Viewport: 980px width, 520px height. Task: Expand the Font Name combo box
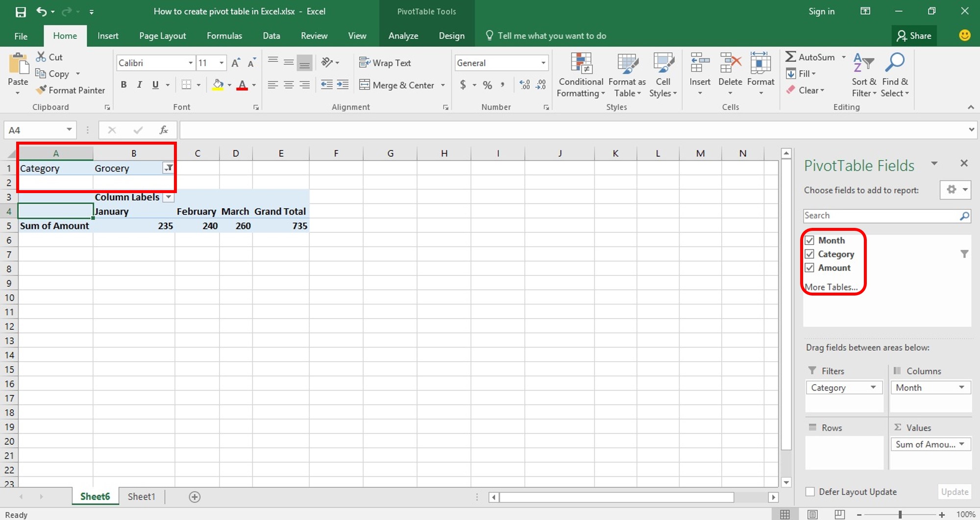[190, 63]
